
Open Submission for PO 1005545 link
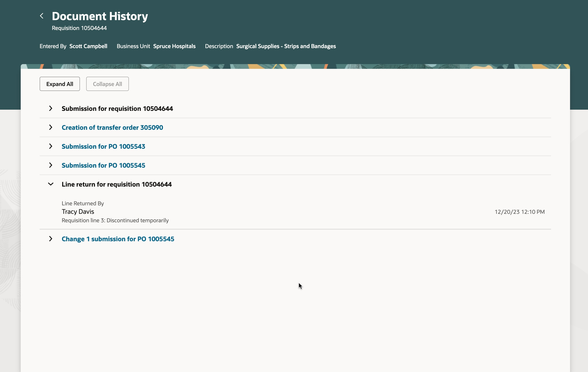click(x=103, y=165)
